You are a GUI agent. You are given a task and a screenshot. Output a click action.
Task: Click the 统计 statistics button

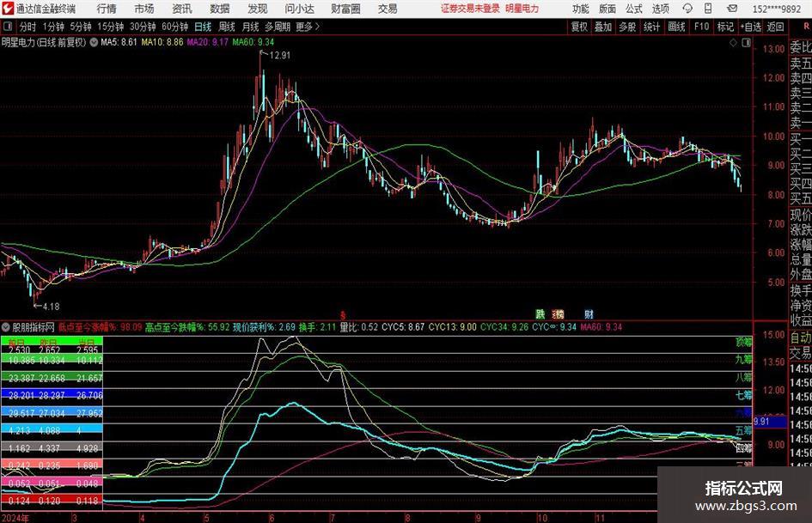click(651, 27)
